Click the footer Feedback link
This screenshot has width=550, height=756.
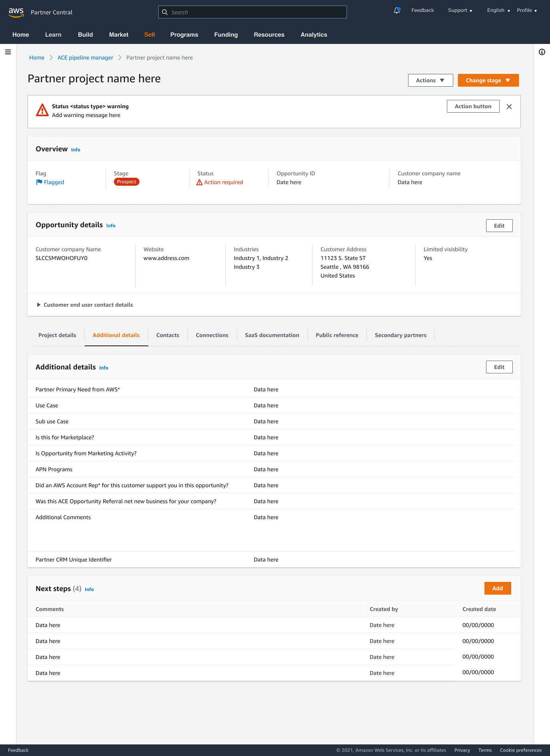tap(18, 750)
